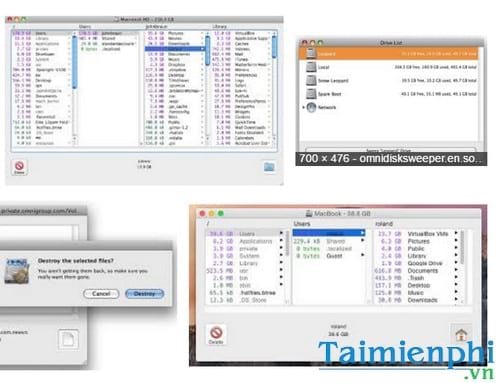Screen dimensions: 500x383
Task: Click the Users column header in MacBook window
Action: tap(302, 224)
